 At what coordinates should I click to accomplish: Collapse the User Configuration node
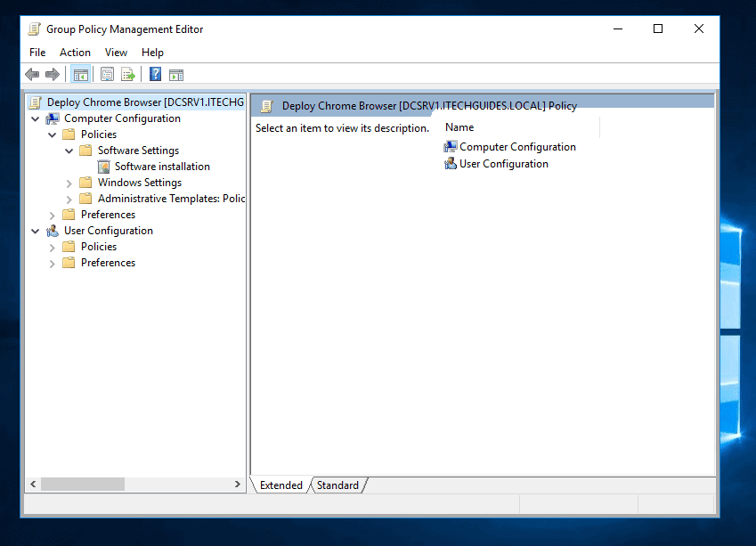pos(36,231)
